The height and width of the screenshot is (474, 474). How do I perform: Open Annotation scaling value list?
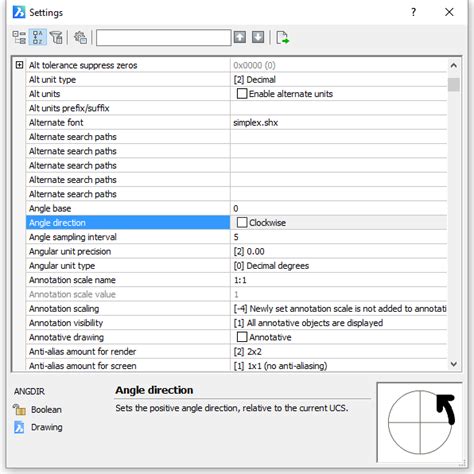[338, 308]
